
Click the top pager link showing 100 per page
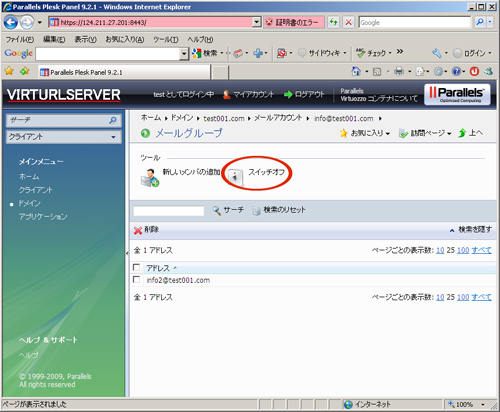coord(463,250)
